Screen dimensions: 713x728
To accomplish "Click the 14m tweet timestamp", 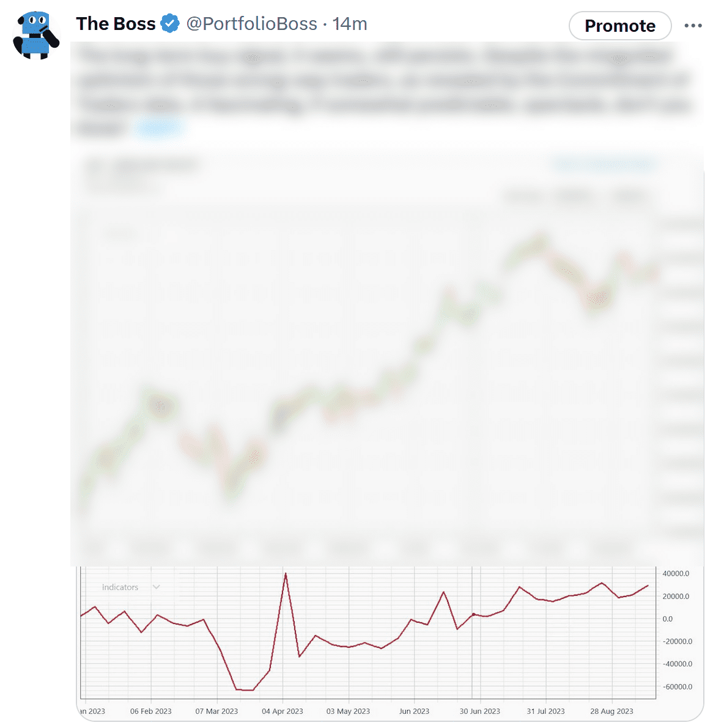I will (350, 24).
